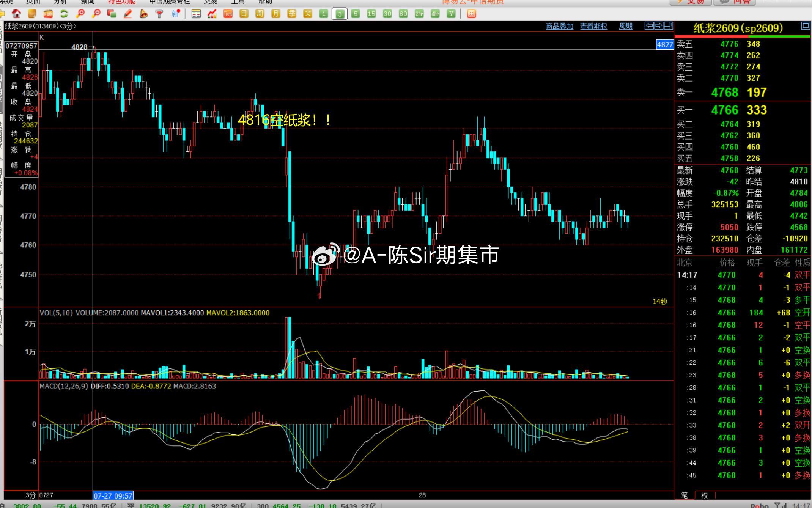This screenshot has width=812, height=508.
Task: Click the 总手 value 325153
Action: [725, 204]
